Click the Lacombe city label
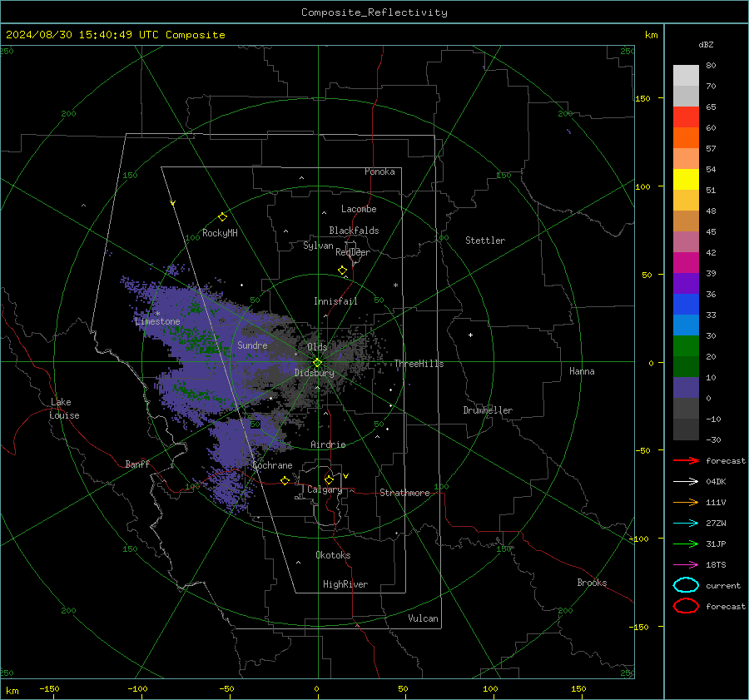 359,209
